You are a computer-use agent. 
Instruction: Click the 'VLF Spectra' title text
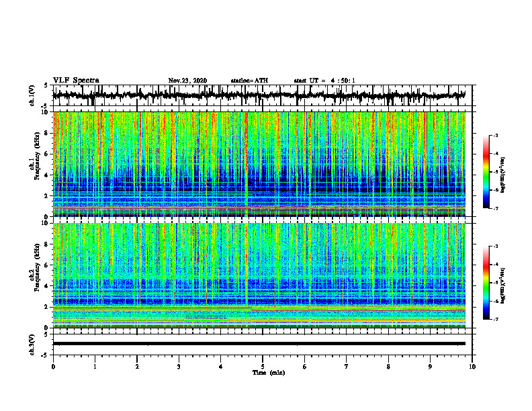click(x=76, y=81)
